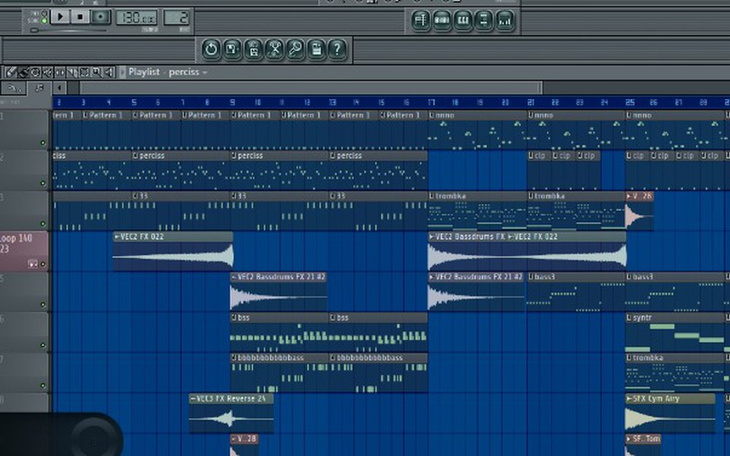Image resolution: width=730 pixels, height=456 pixels.
Task: Open the Mixer window from toolbar
Action: 505,20
